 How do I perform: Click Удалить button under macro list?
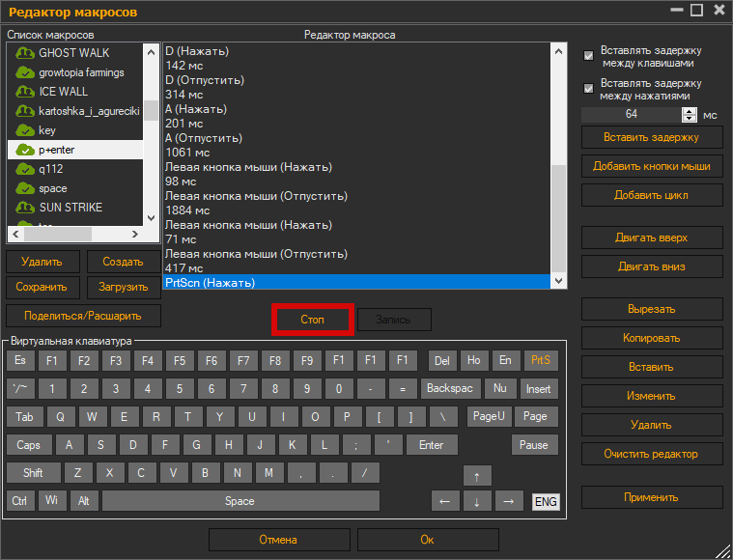point(42,262)
